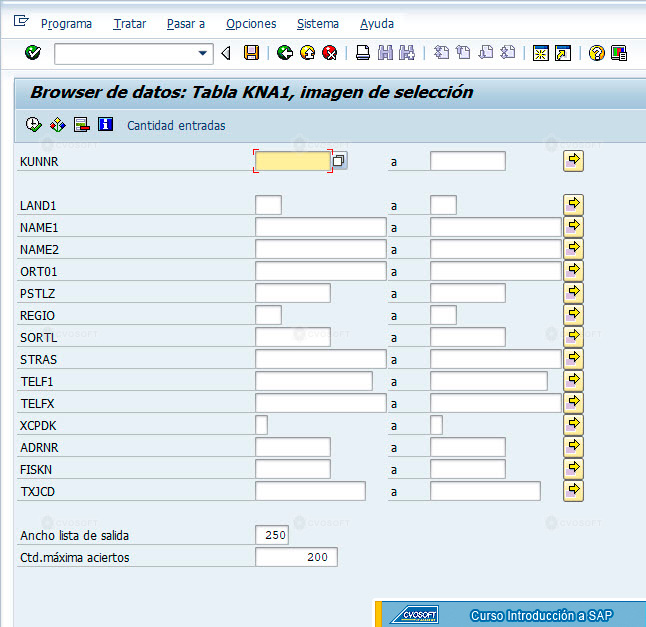Click the XCPDK single-character field
Screen dimensions: 646x627
[x=261, y=425]
